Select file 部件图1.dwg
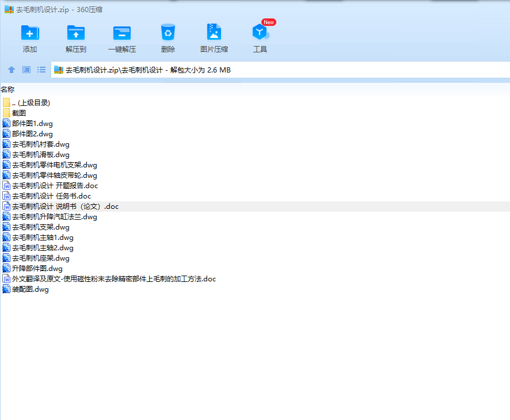Image resolution: width=510 pixels, height=420 pixels. click(x=32, y=124)
